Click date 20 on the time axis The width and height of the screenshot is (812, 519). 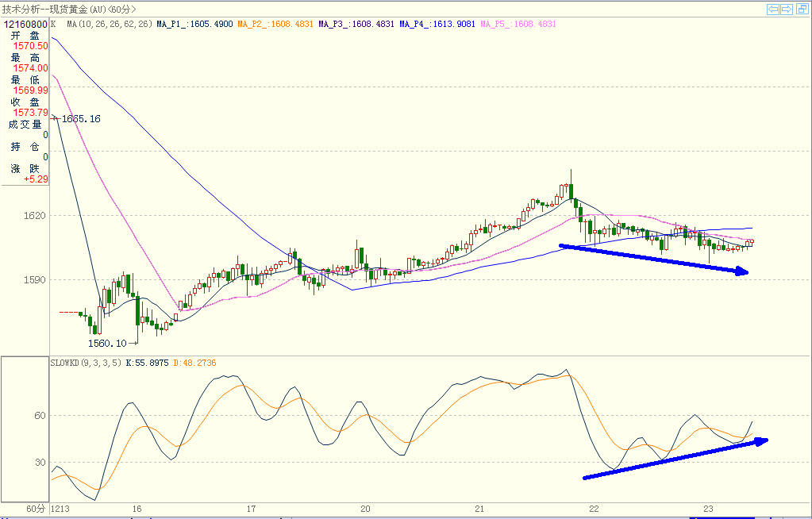[366, 509]
